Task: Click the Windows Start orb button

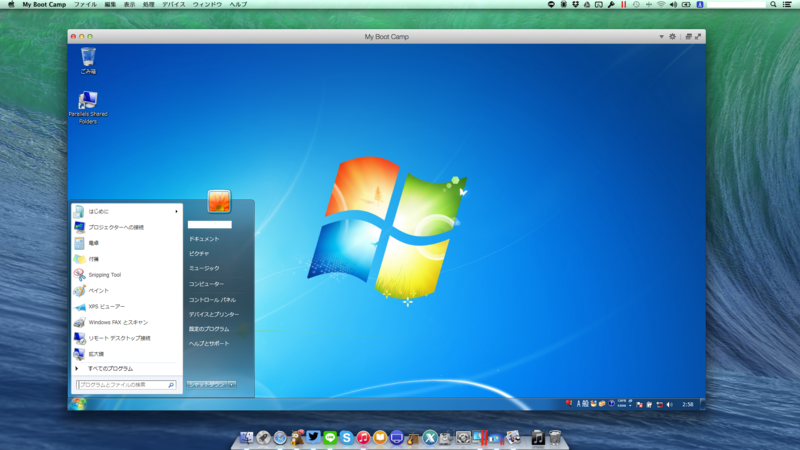Action: coord(78,404)
